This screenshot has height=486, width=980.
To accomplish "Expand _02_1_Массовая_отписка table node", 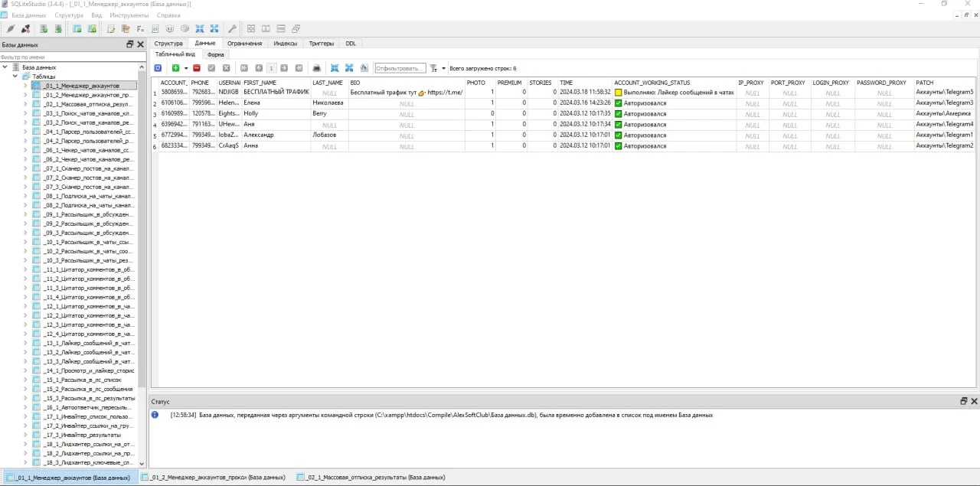I will tap(25, 104).
